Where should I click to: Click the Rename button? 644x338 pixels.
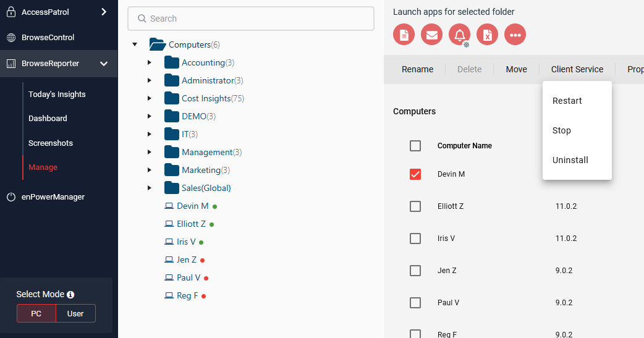[x=417, y=69]
